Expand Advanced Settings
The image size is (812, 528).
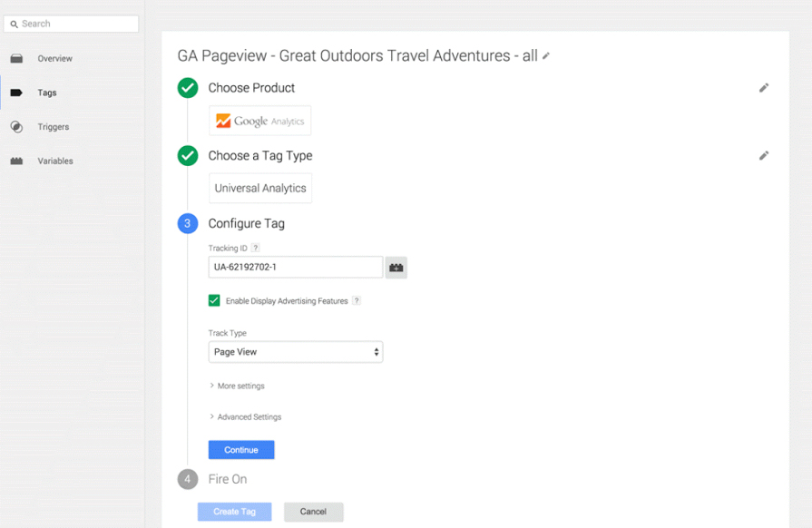coord(246,417)
